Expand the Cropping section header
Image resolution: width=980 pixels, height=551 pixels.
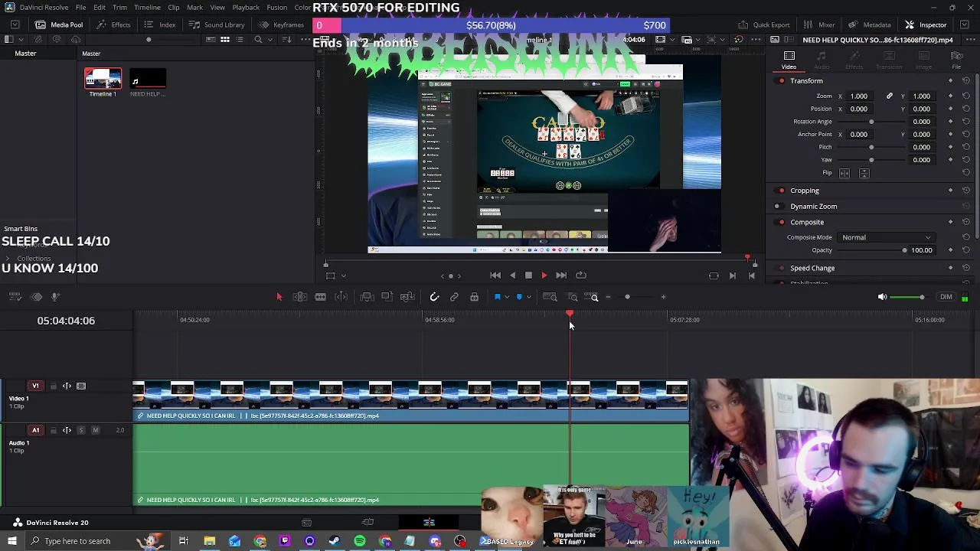805,191
